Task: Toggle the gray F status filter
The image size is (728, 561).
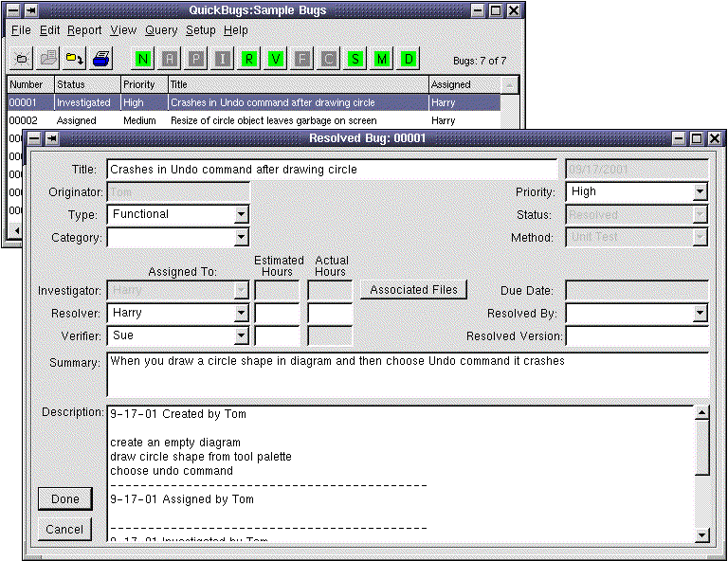Action: point(302,59)
